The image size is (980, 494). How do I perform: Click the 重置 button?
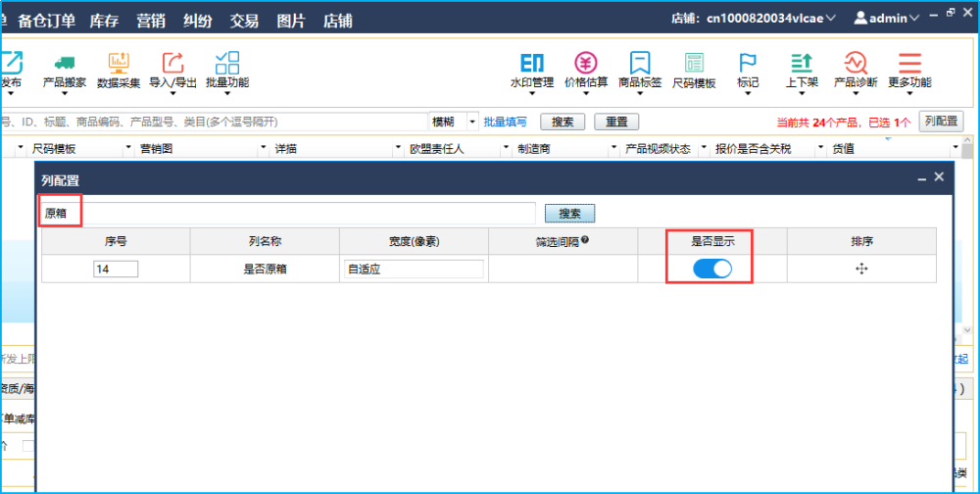(x=616, y=122)
